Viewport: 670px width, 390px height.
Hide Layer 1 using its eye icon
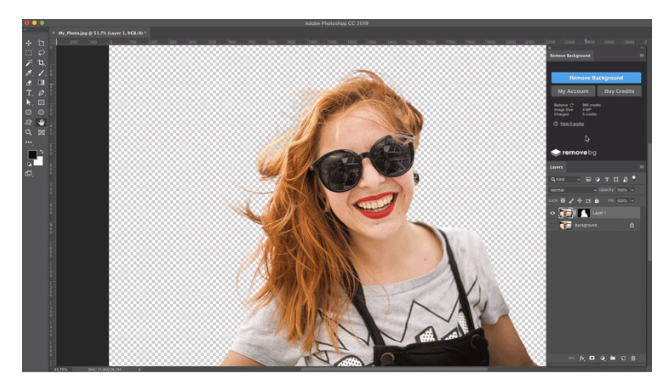pos(552,213)
